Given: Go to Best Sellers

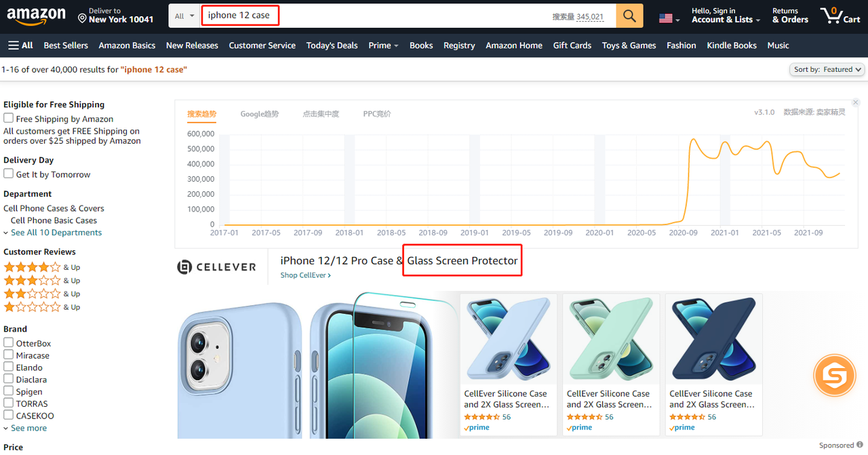Looking at the screenshot, I should click(x=66, y=45).
